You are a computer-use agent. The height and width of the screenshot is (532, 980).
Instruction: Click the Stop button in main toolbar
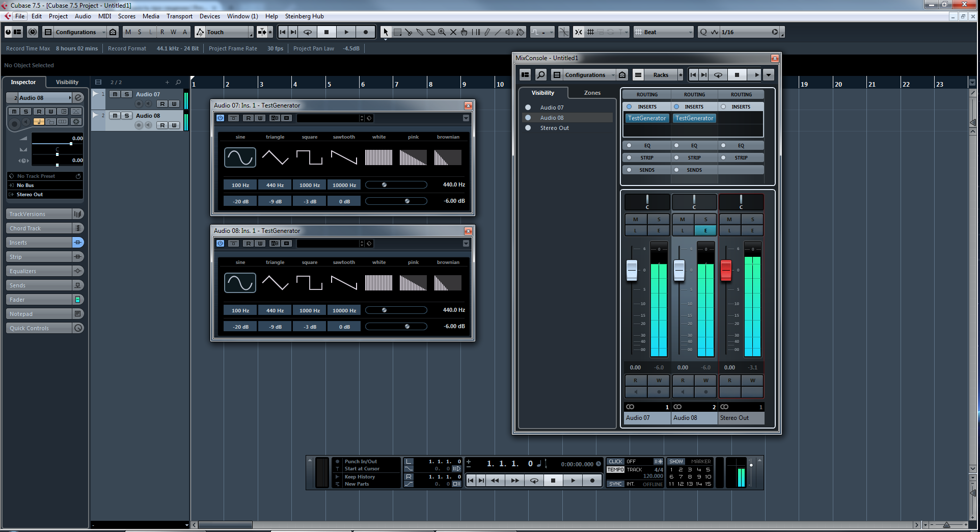click(x=326, y=32)
